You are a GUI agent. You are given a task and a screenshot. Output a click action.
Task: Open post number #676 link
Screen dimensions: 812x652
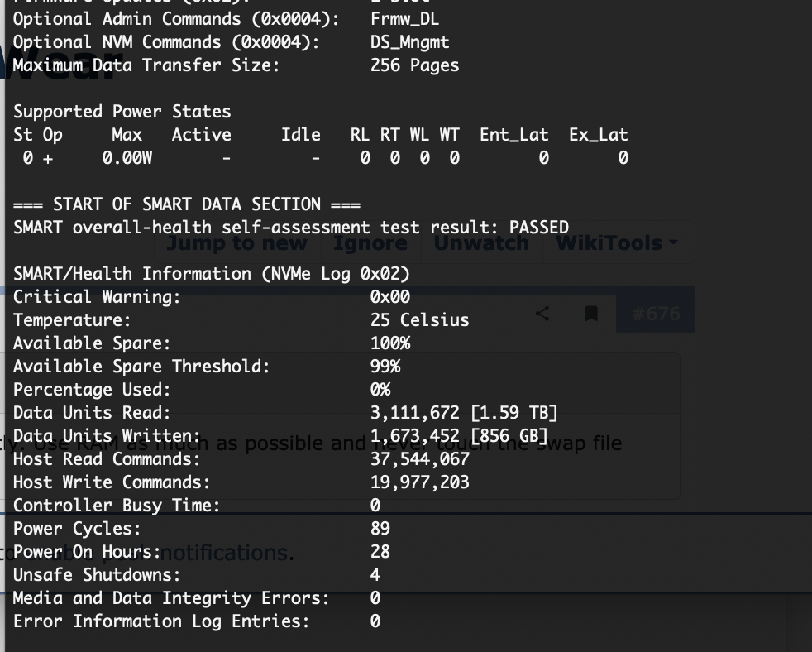coord(656,314)
